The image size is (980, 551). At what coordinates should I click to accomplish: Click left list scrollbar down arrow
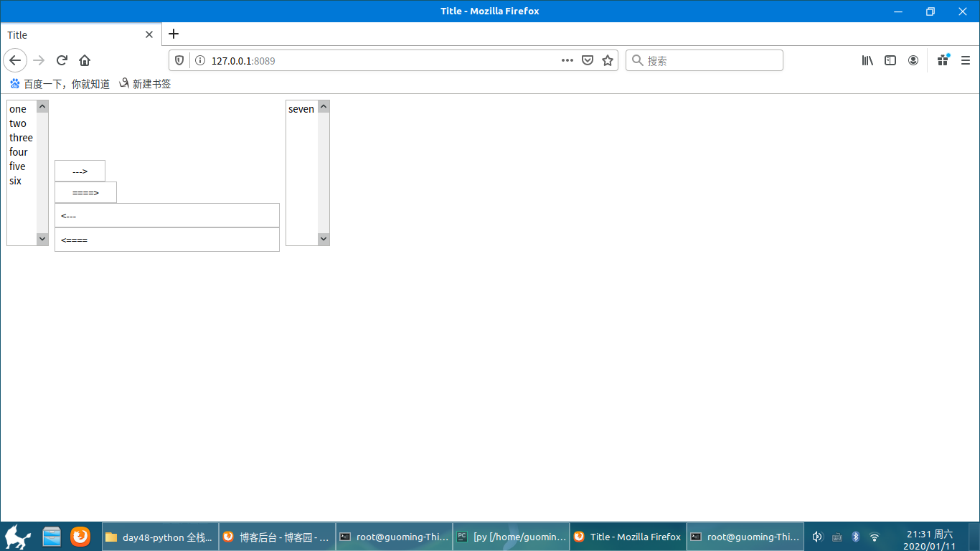click(42, 239)
